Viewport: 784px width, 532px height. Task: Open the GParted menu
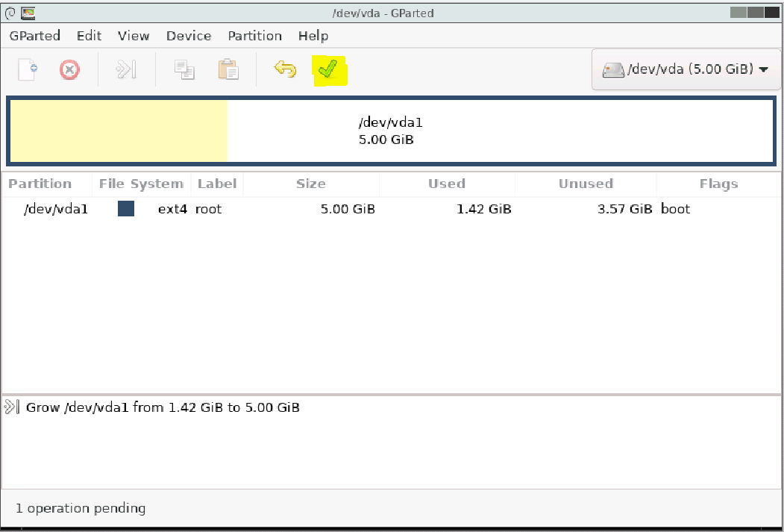35,36
